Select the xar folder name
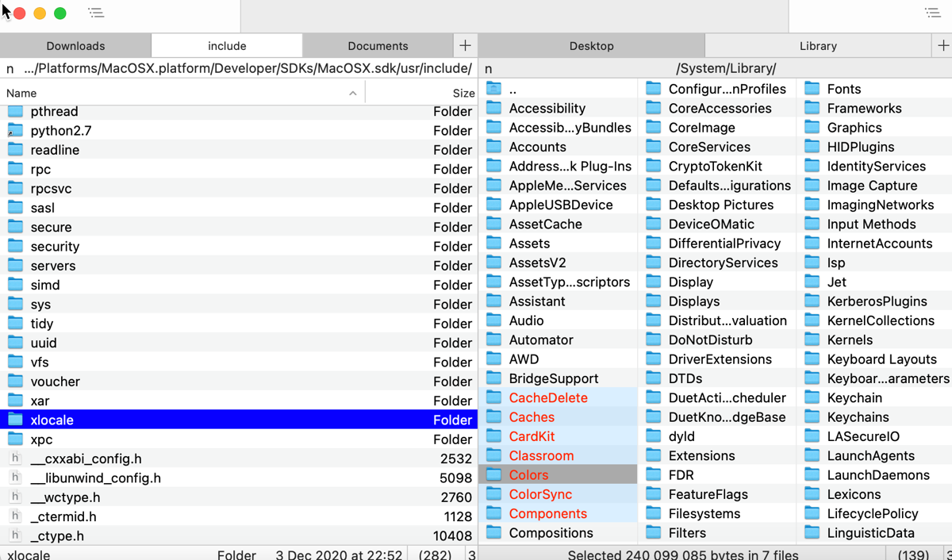Screen dimensions: 952x560 40,401
